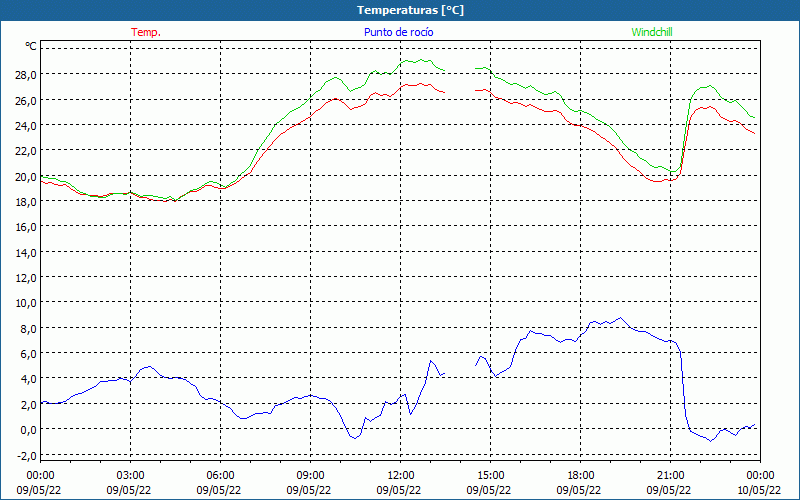Click the "15:00" time axis label
The image size is (800, 500).
click(x=490, y=476)
